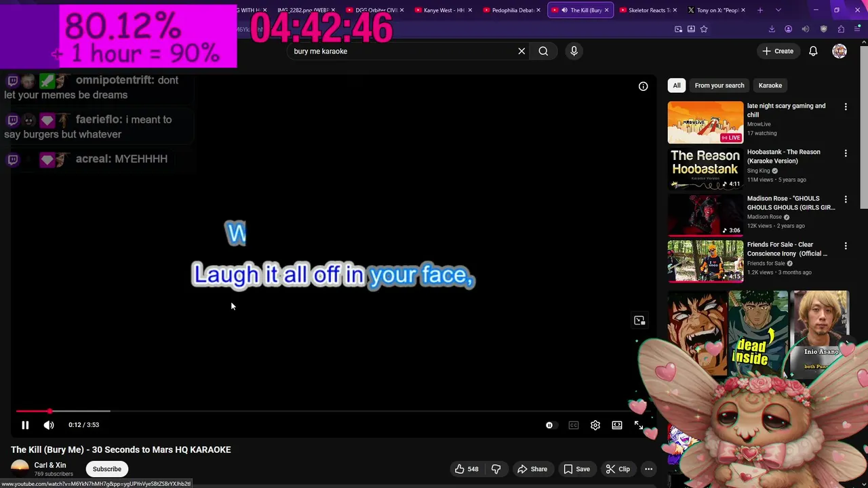The width and height of the screenshot is (868, 488).
Task: Switch to theater mode
Action: click(617, 425)
